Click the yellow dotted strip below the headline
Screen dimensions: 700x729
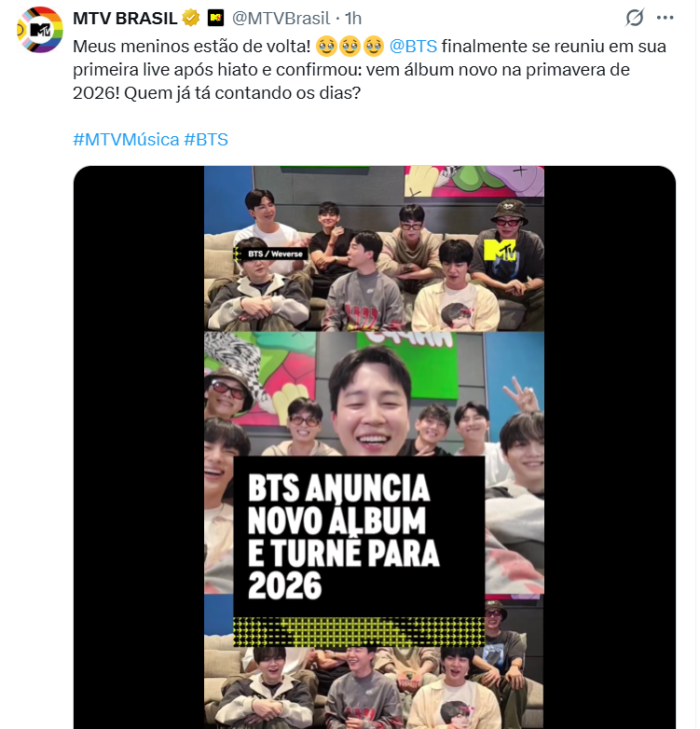click(x=358, y=632)
